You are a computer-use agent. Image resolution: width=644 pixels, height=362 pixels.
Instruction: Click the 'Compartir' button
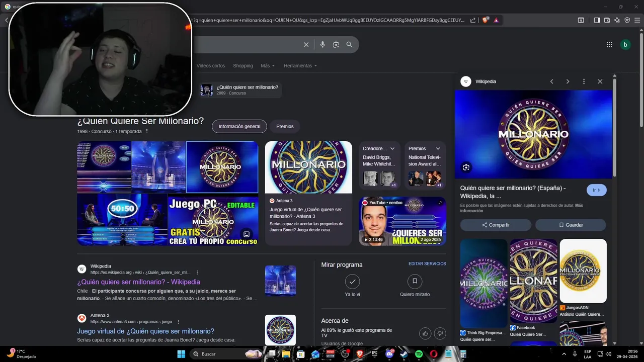point(496,225)
